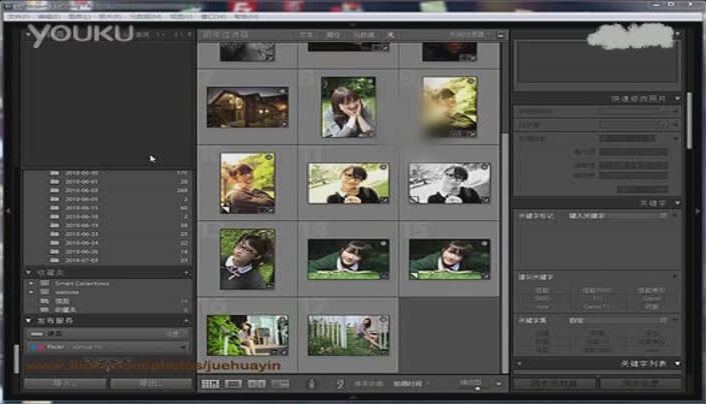Select the Text filter in the Library Filter bar
Image resolution: width=706 pixels, height=404 pixels.
[306, 35]
